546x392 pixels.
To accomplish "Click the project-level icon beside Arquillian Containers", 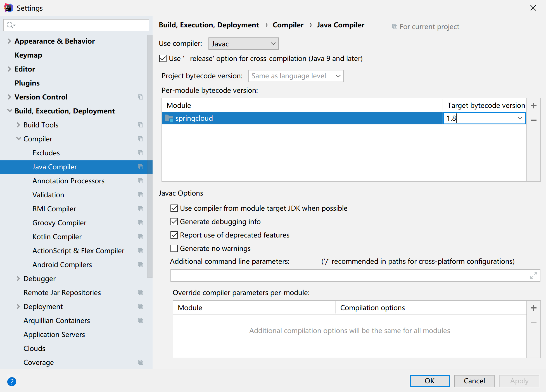I will (141, 320).
